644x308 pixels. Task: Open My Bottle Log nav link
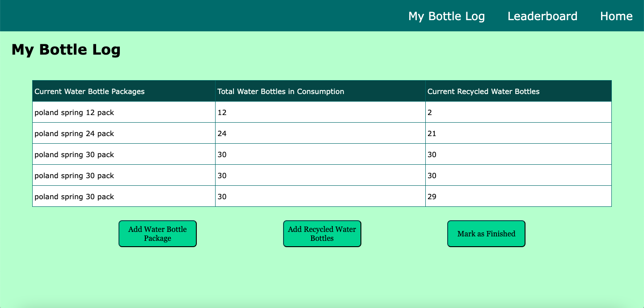446,16
